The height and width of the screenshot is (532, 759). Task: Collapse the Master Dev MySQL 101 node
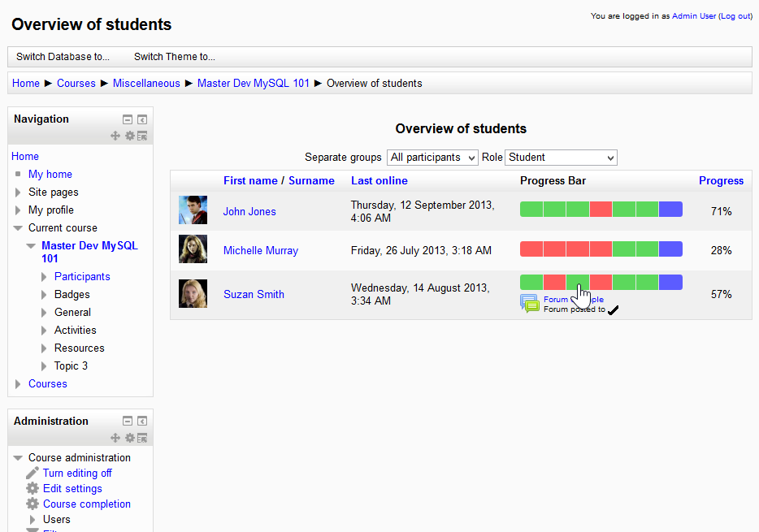click(x=30, y=245)
